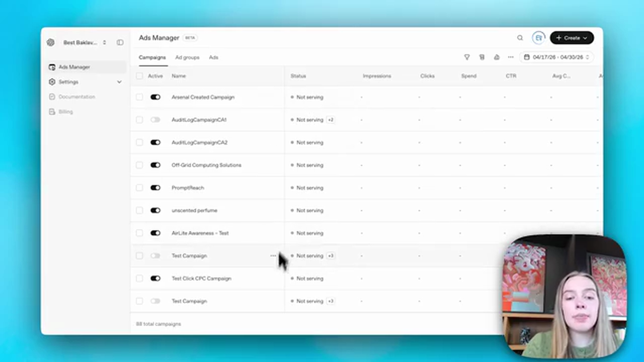Select the Off-Grid Computing Solutions checkbox

click(x=139, y=165)
